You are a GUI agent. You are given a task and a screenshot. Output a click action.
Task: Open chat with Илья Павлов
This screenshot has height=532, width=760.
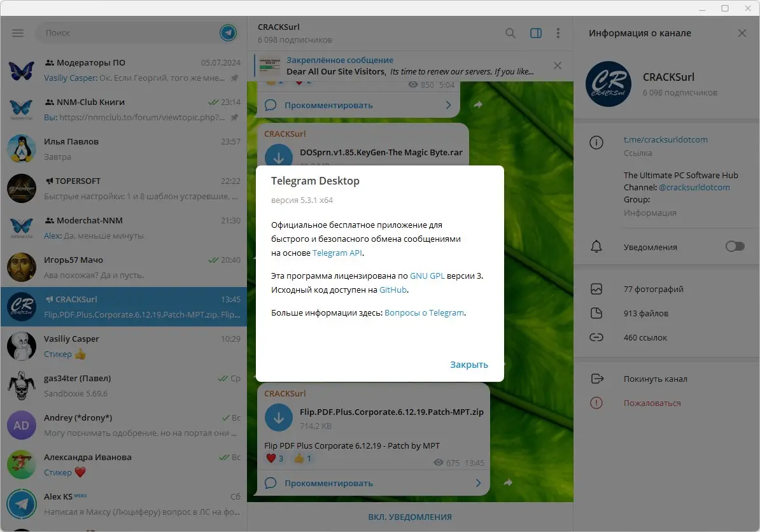click(123, 150)
